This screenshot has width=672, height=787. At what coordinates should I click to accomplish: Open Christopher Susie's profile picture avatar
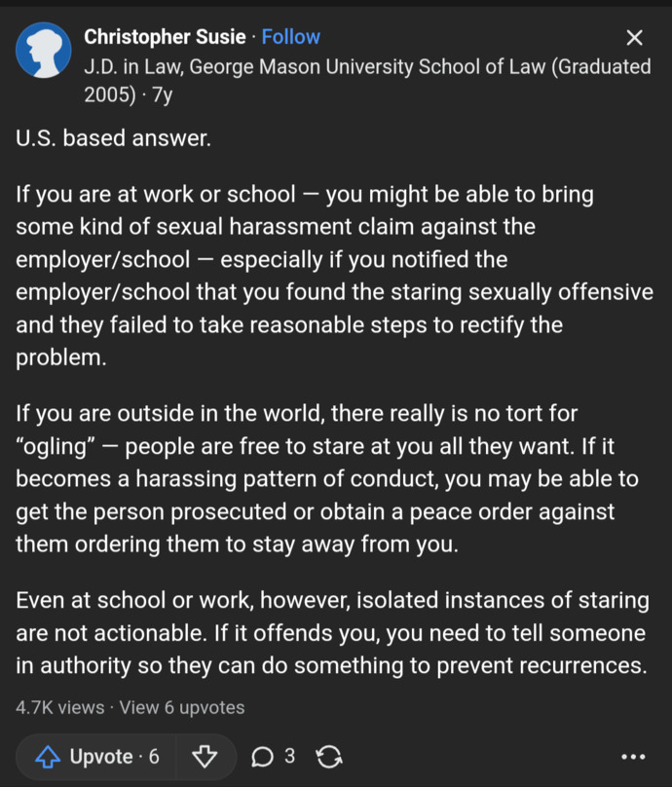click(x=44, y=51)
